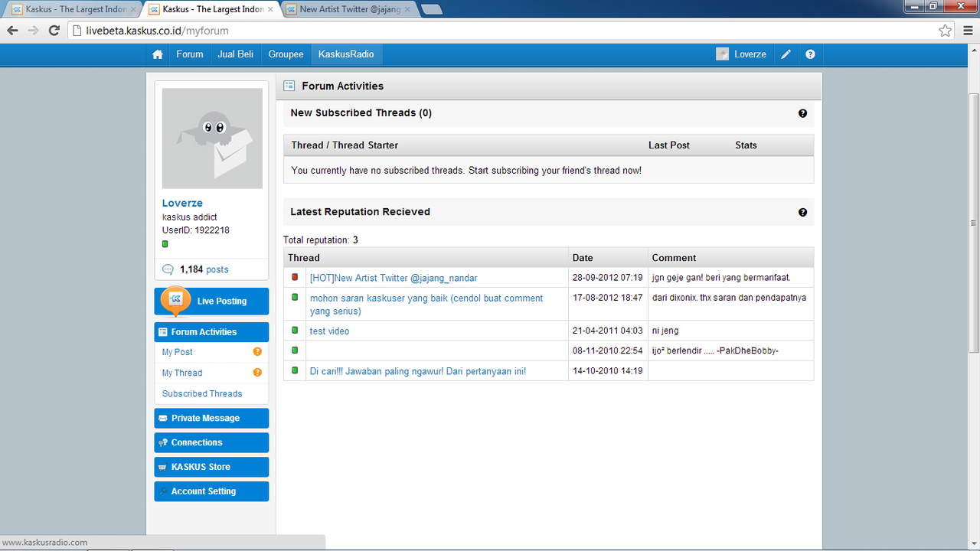Reload the page with refresh icon
The image size is (980, 551).
(x=54, y=31)
